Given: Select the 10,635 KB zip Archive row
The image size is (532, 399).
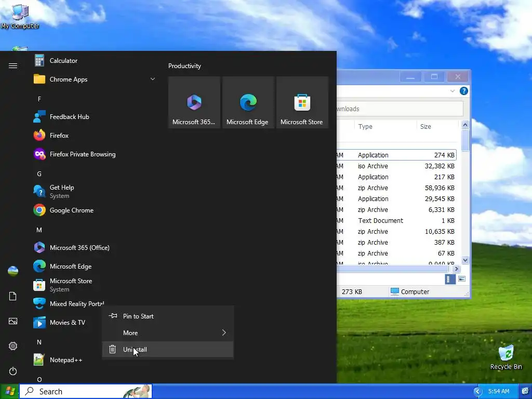Looking at the screenshot, I should coord(396,231).
